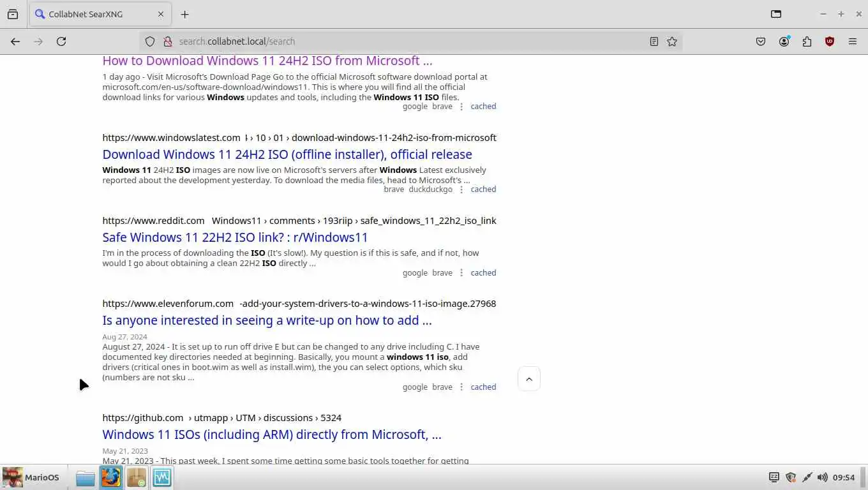
Task: Open the package manager taskbar icon
Action: coord(136,477)
